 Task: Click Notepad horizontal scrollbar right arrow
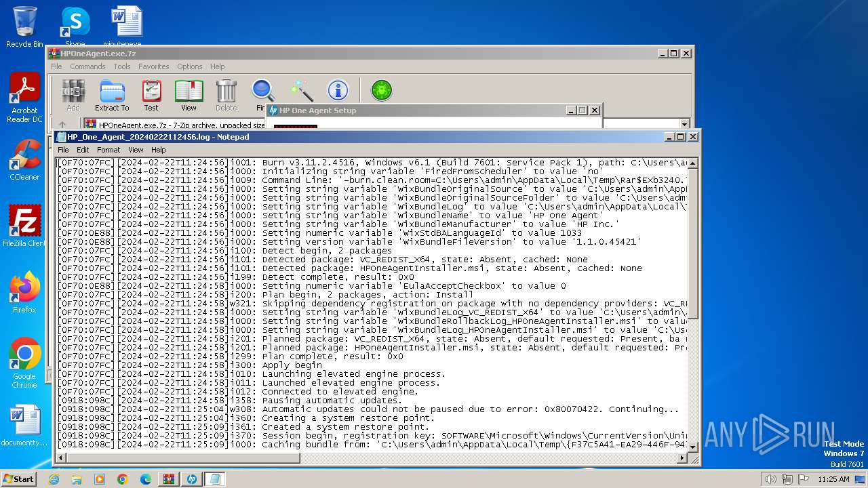(682, 458)
